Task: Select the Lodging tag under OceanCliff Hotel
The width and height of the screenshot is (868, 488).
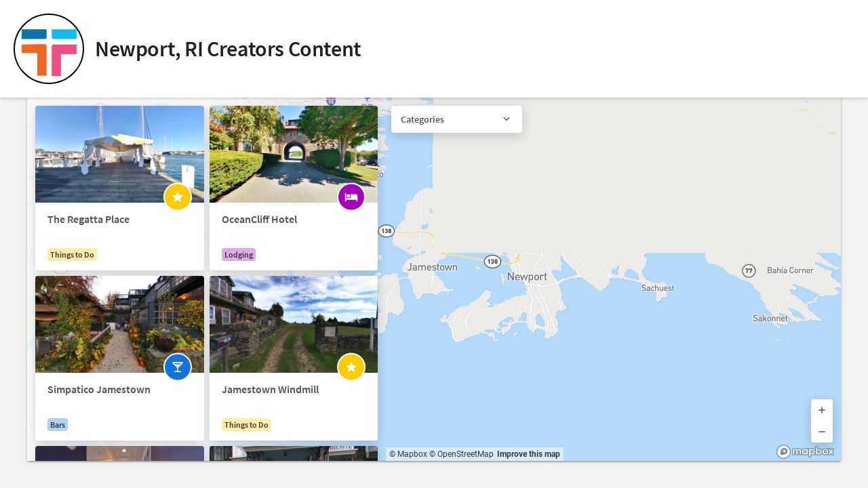Action: (x=239, y=254)
